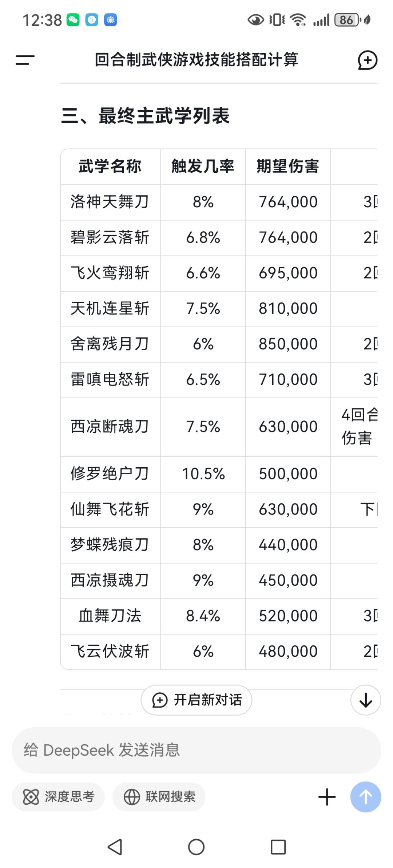
Task: Select the 洛神天舞刀 table cell
Action: tap(110, 202)
